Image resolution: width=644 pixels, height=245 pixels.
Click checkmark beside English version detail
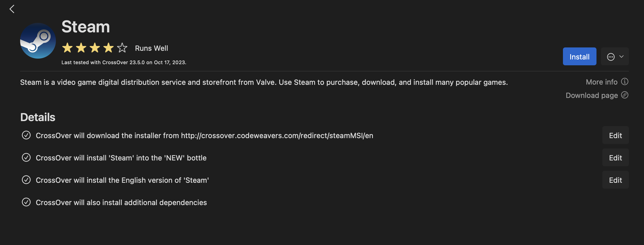coord(26,180)
